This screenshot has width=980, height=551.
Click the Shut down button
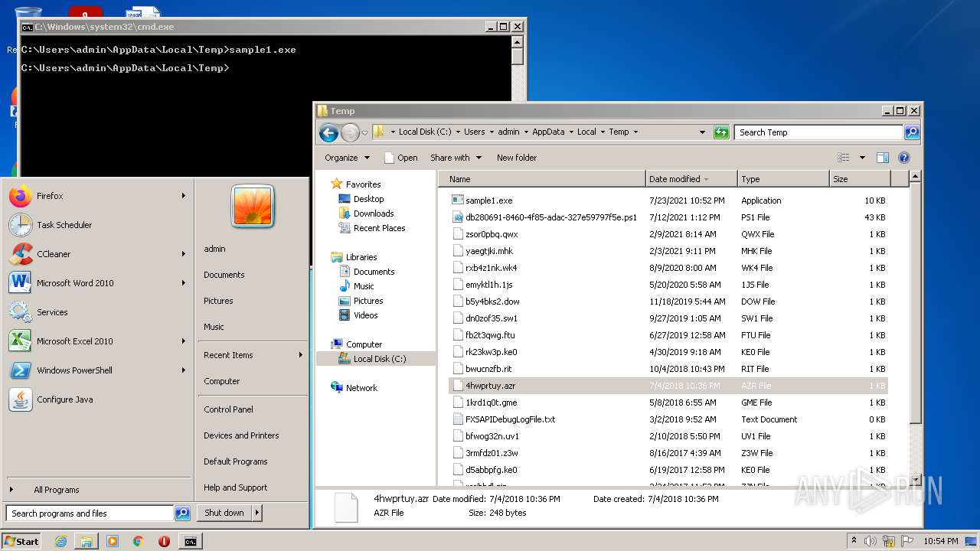pyautogui.click(x=224, y=513)
